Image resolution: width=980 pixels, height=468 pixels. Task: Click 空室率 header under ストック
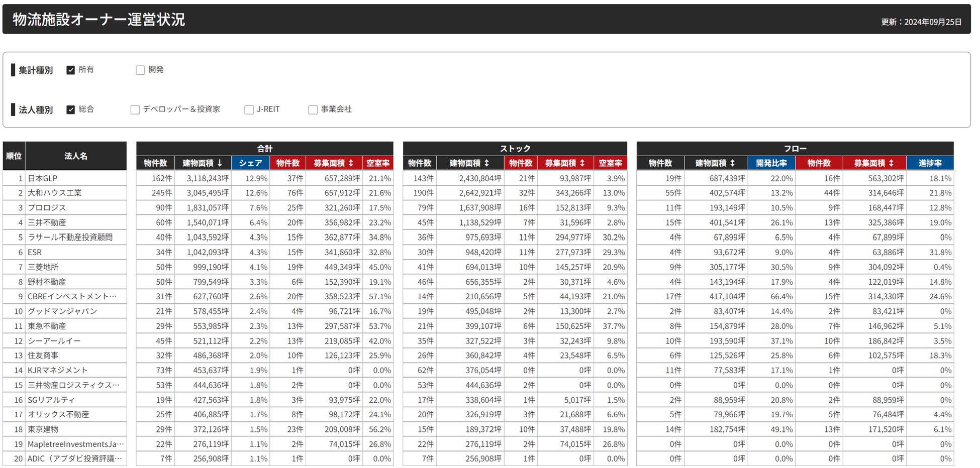610,163
